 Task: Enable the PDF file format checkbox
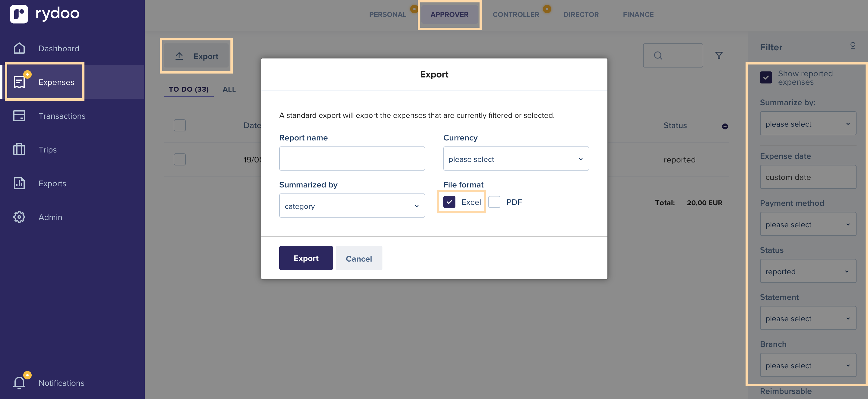(494, 202)
